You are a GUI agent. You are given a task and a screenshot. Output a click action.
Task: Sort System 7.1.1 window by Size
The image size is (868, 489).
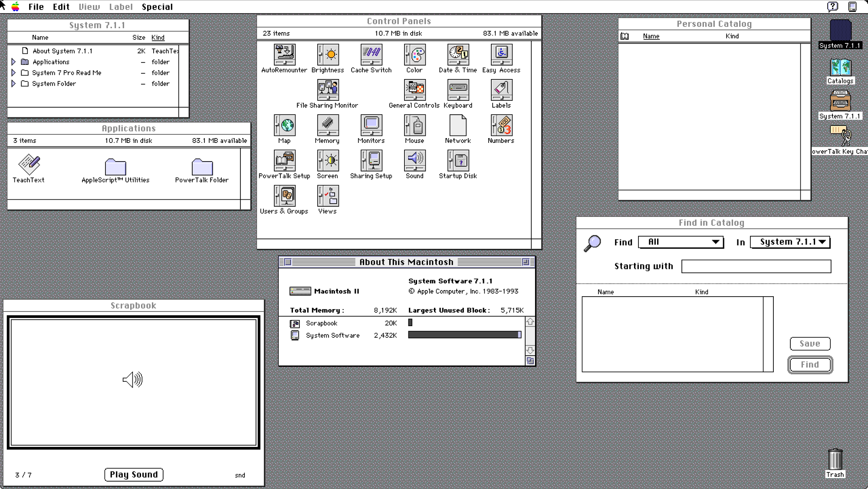tap(139, 37)
